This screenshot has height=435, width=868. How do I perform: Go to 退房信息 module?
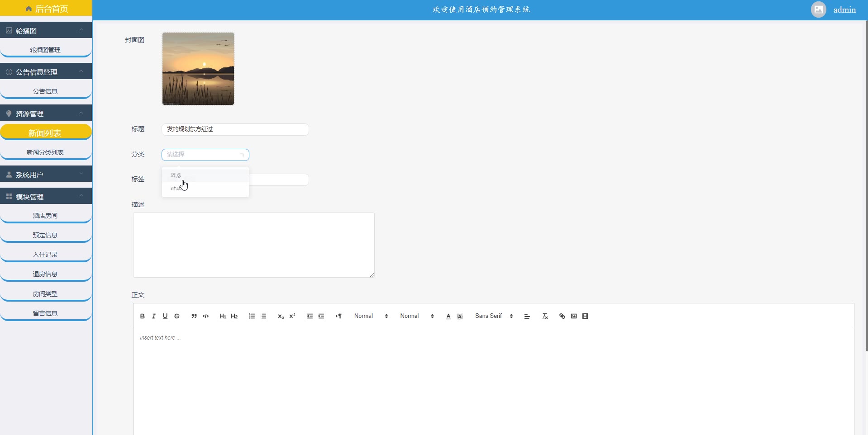pos(46,274)
